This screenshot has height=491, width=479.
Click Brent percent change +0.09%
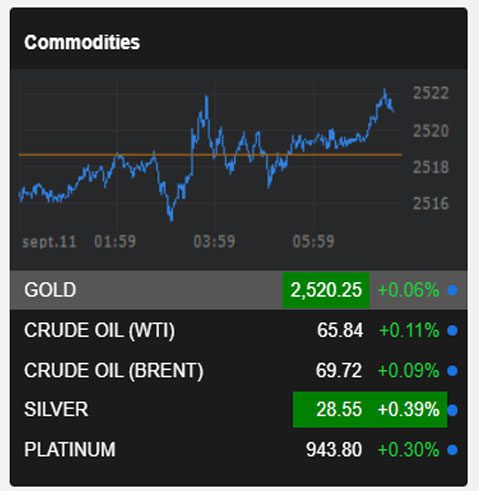click(x=409, y=370)
